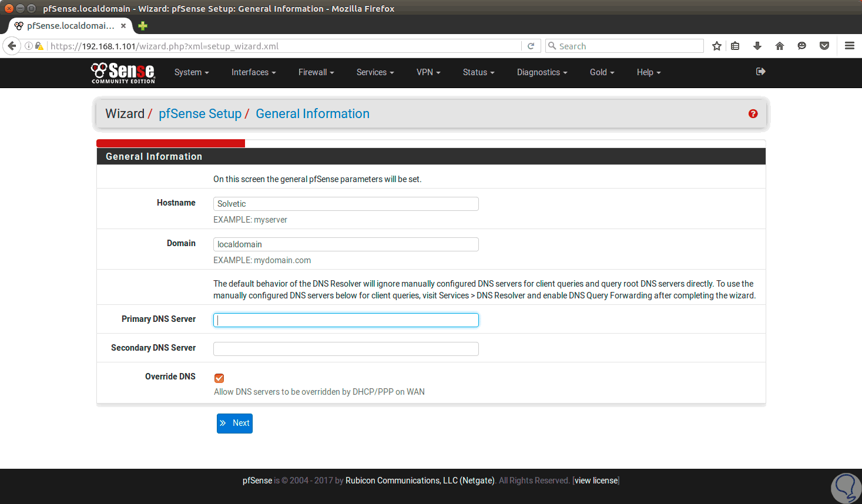Expand the Interfaces dropdown menu
Screen dimensions: 862x504
point(253,72)
